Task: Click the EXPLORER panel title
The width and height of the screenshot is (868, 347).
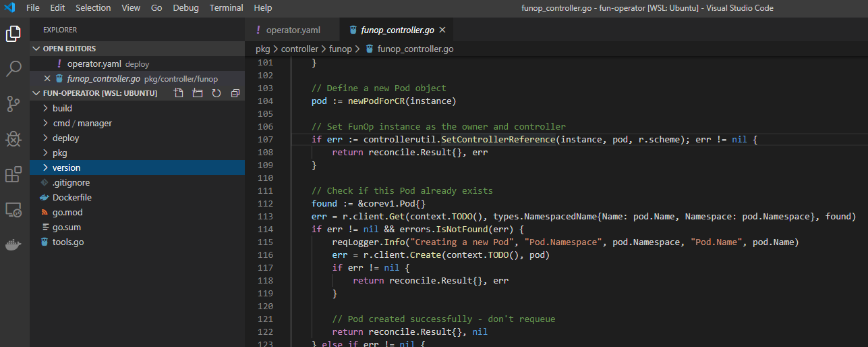Action: (60, 30)
